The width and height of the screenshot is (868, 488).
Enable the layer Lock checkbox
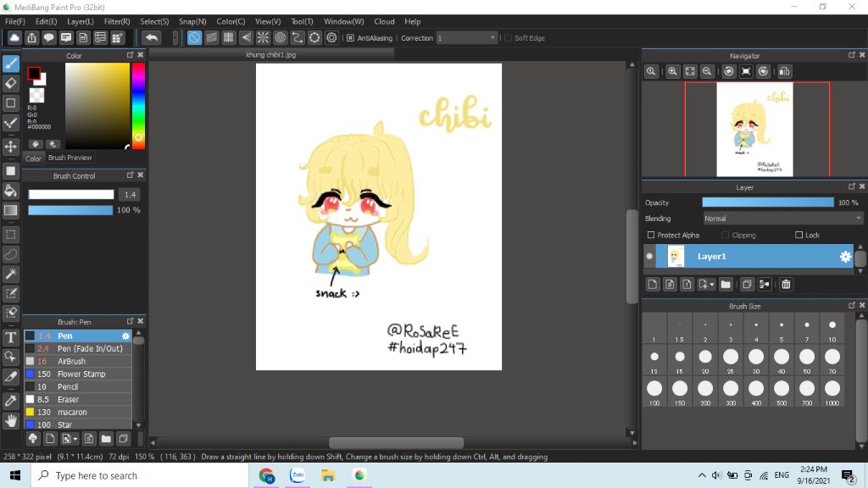tap(798, 236)
